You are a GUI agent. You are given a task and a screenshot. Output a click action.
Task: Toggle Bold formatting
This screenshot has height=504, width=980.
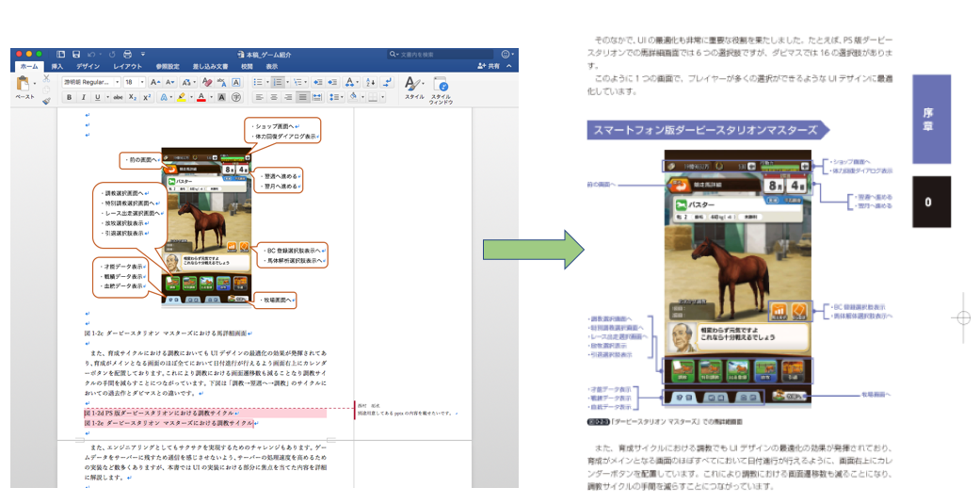click(71, 97)
